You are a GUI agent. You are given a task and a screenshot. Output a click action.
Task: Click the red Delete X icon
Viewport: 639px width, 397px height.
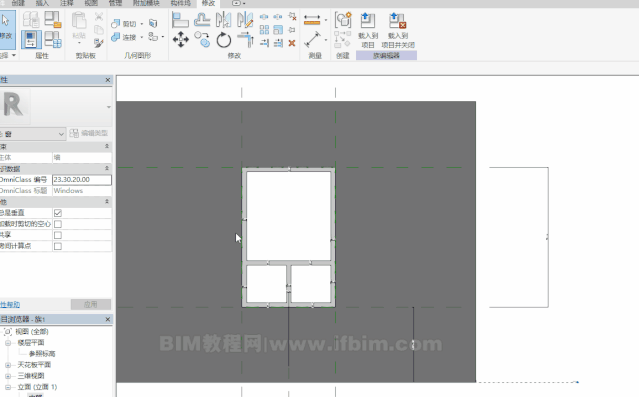(x=292, y=43)
